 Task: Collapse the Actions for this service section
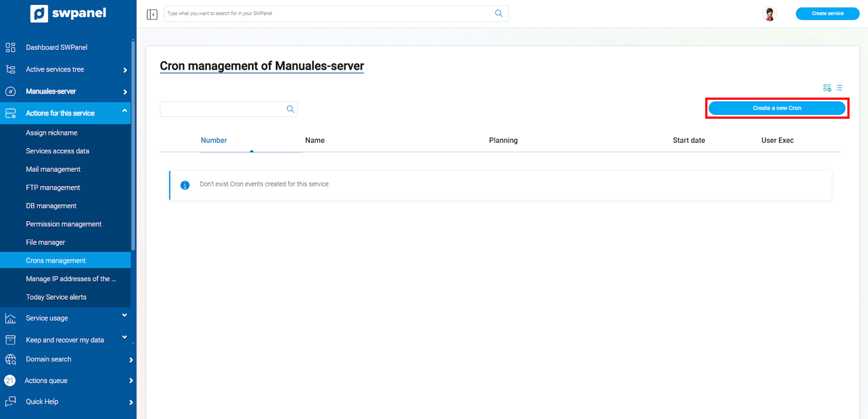tap(124, 111)
